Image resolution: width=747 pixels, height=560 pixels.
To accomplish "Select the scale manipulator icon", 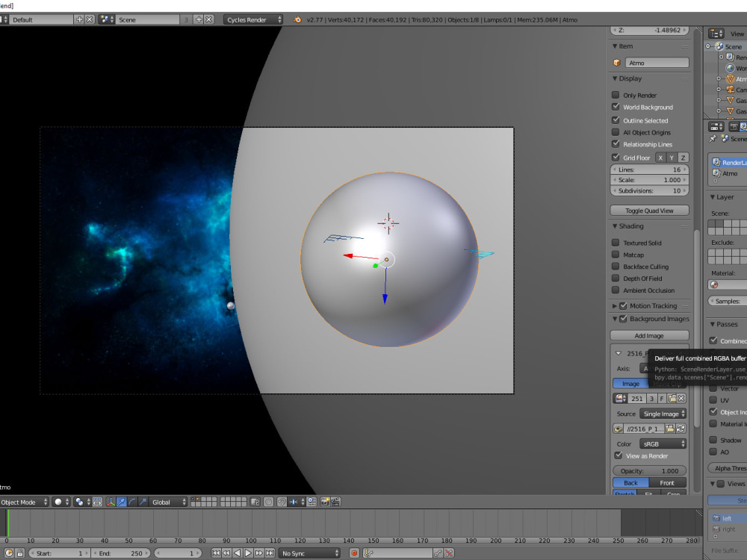I will pos(143,502).
